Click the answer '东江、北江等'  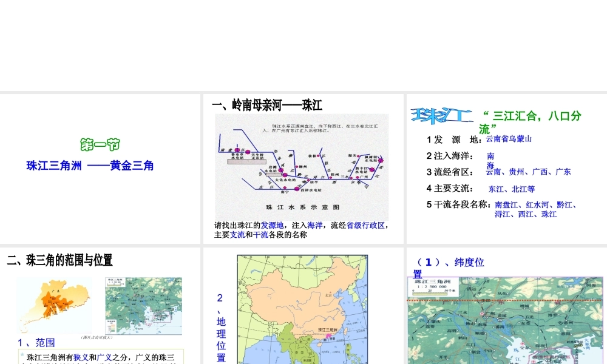point(511,189)
